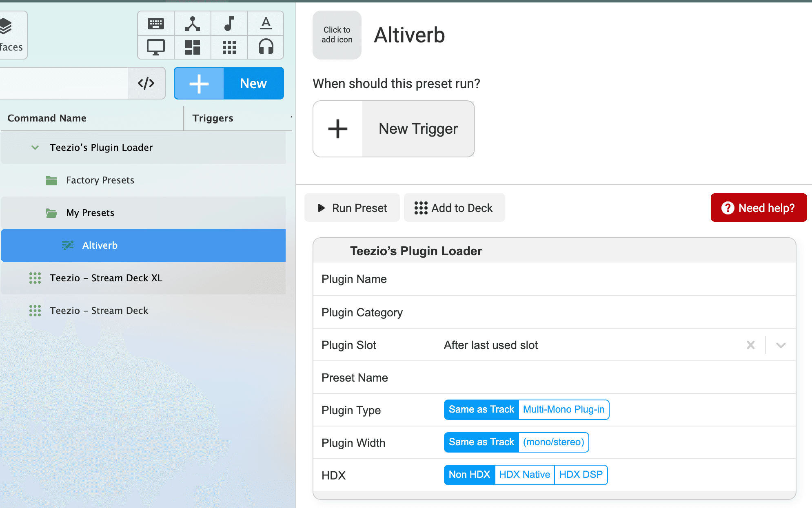
Task: Open the Factory Presets folder
Action: (x=143, y=180)
